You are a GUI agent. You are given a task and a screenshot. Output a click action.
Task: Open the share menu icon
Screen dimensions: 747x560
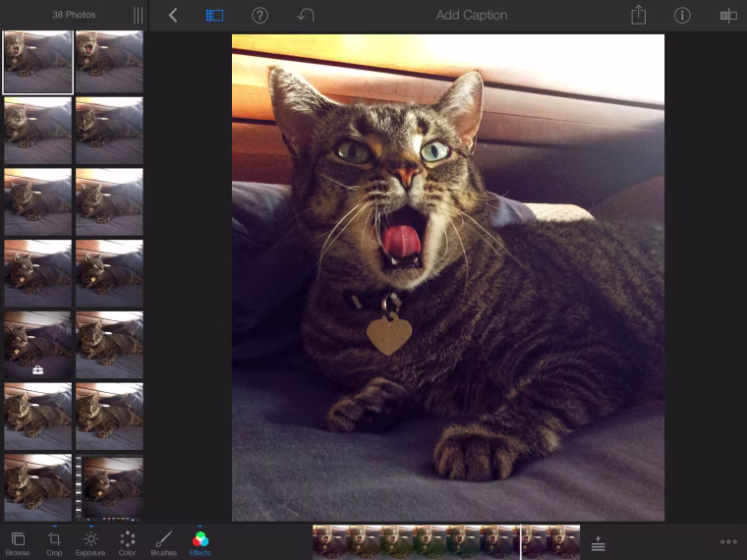click(x=638, y=15)
